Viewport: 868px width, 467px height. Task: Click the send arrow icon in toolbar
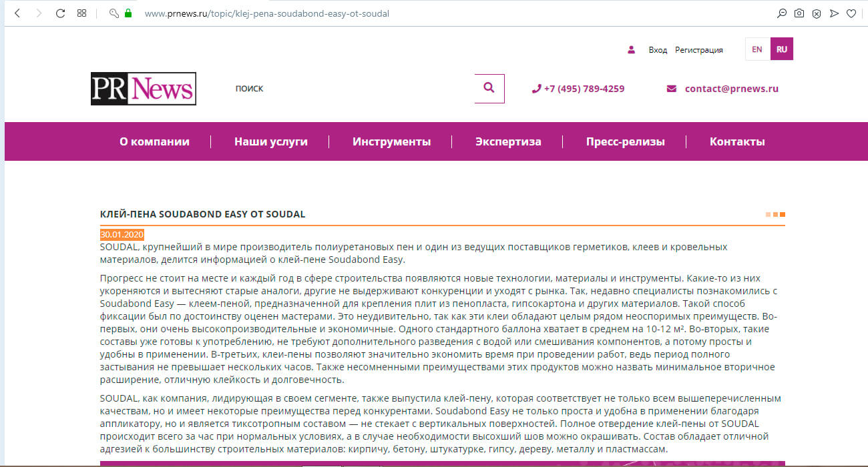(834, 13)
